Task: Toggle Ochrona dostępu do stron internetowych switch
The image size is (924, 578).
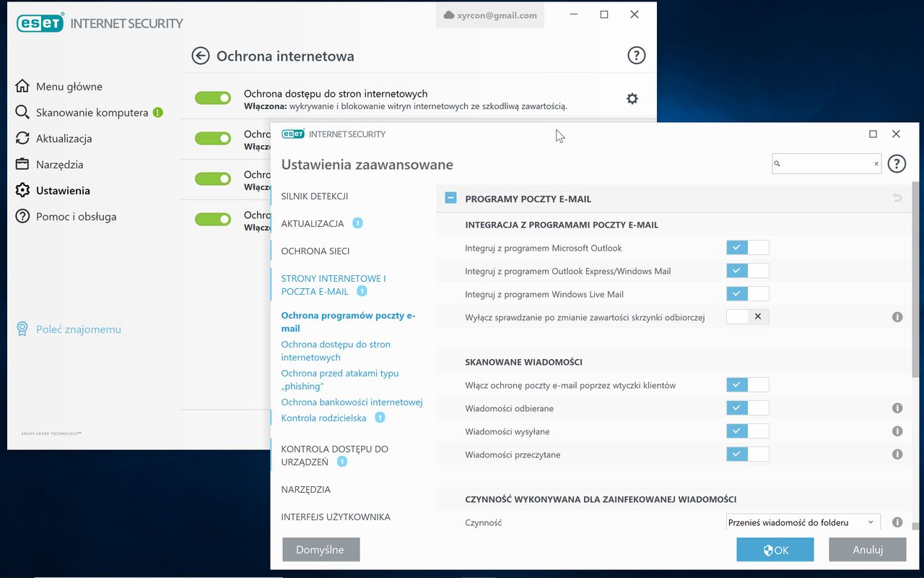Action: (x=213, y=98)
